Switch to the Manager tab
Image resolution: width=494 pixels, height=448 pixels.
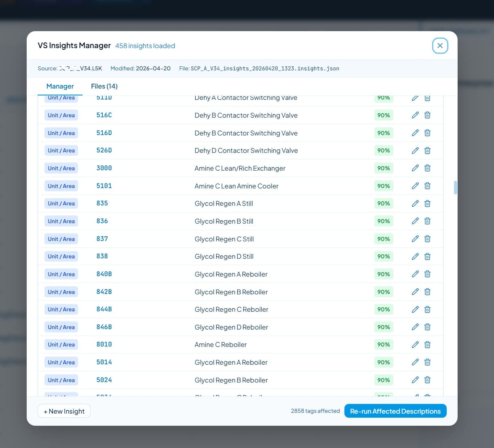60,86
